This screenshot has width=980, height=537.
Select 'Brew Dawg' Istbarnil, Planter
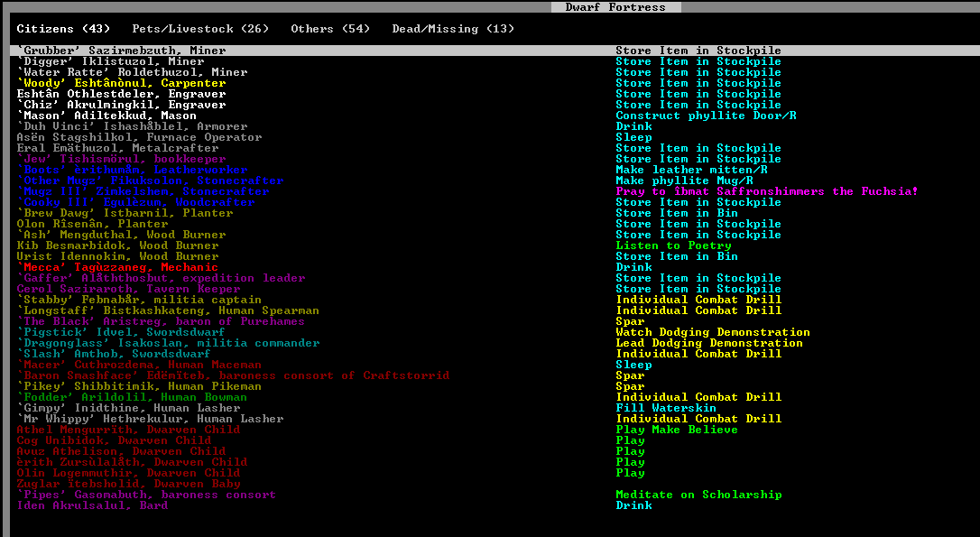(x=125, y=213)
